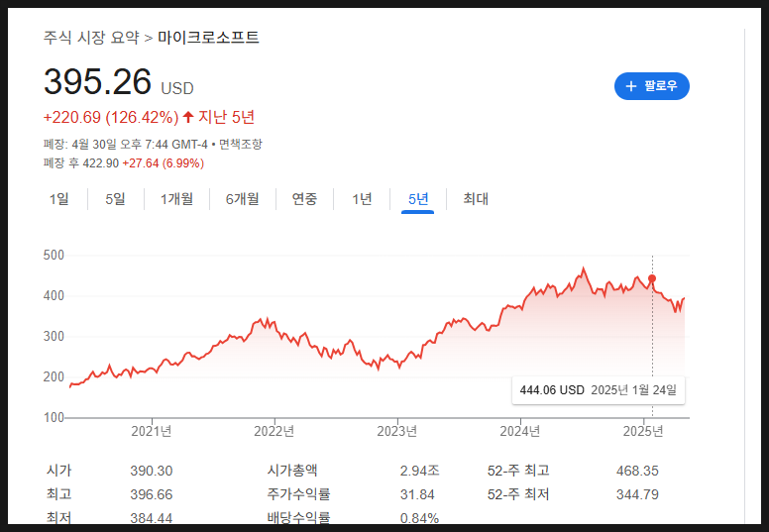Click the 면책조항 disclaimer link

[240, 145]
